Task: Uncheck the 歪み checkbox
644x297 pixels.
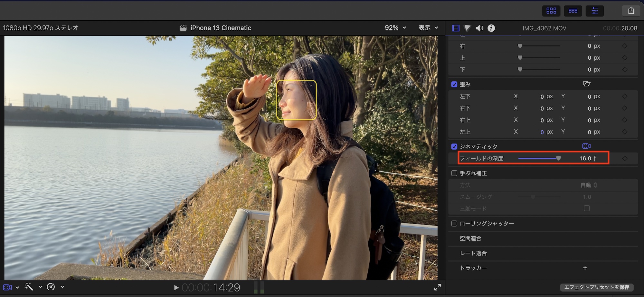Action: 454,84
